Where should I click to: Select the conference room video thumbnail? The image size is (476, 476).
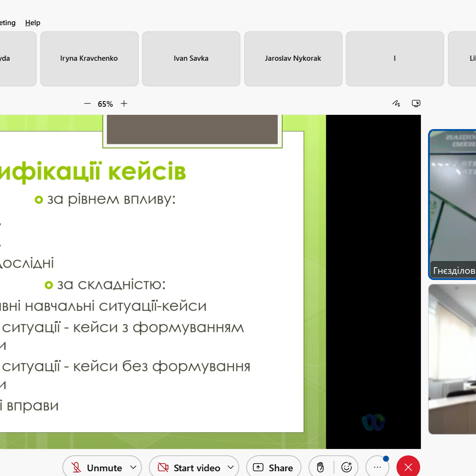tap(452, 359)
